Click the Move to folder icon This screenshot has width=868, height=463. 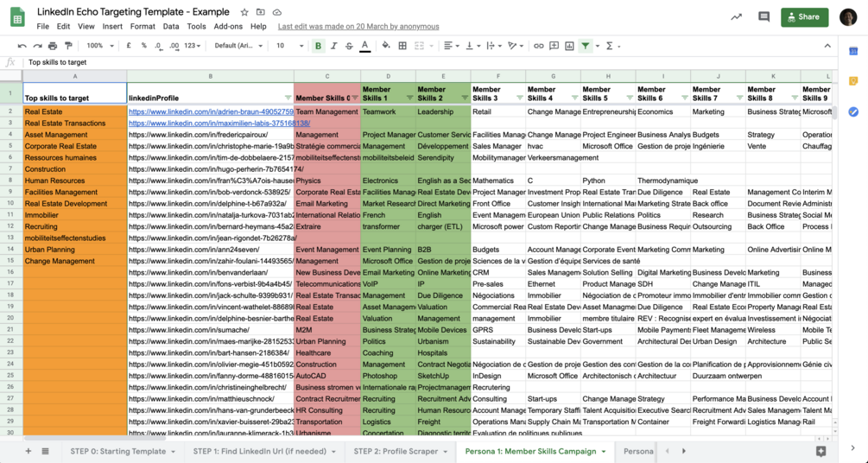[261, 12]
